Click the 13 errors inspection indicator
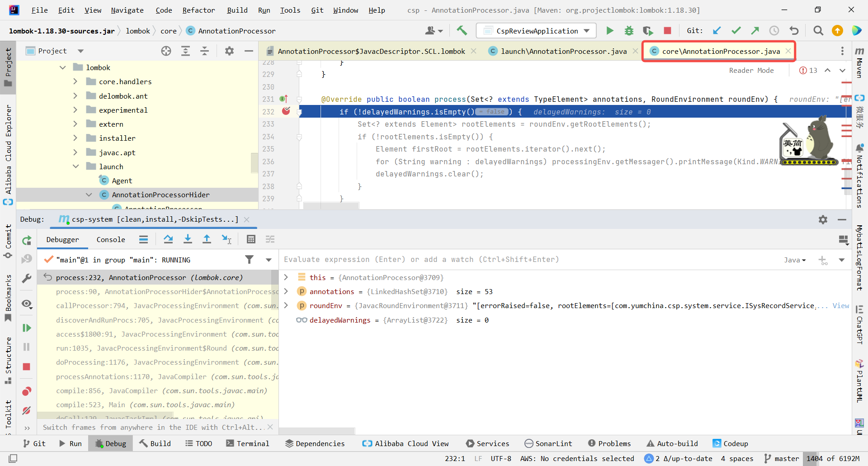This screenshot has width=868, height=466. pyautogui.click(x=808, y=71)
